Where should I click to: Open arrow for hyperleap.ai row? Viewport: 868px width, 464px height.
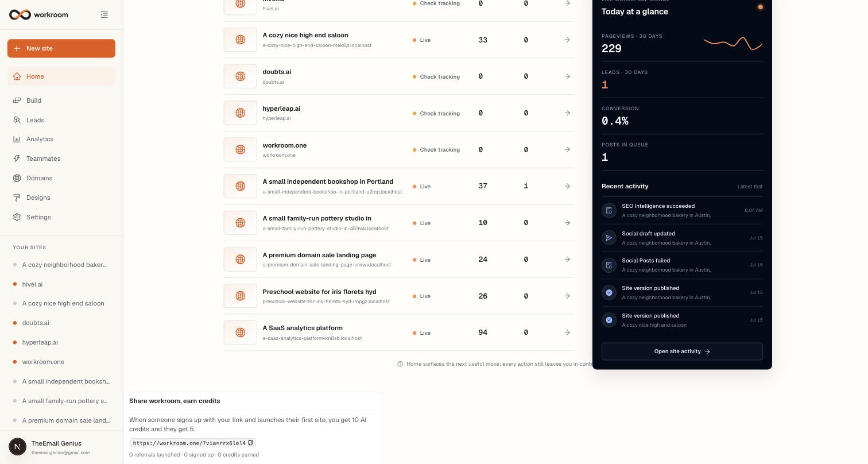coord(567,113)
